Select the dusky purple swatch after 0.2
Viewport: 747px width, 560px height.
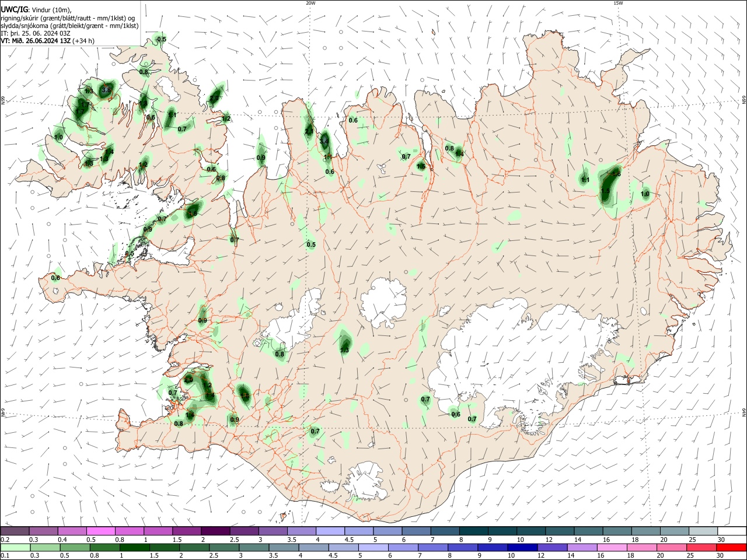(x=15, y=531)
